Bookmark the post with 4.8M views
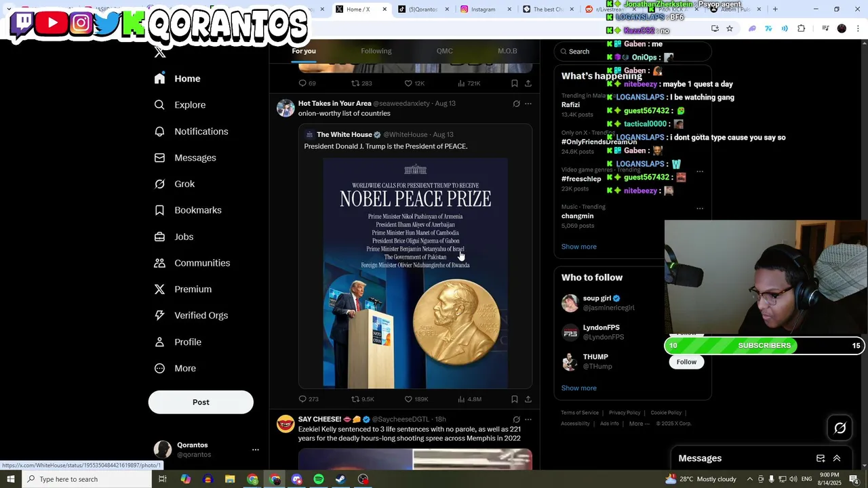 515,399
